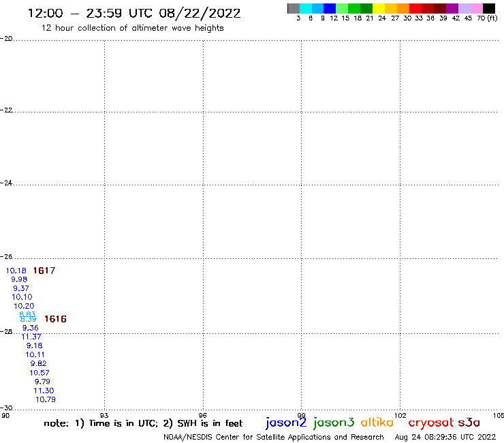Select the dark red 33–36 ft swatch
The width and height of the screenshot is (504, 443).
(x=428, y=8)
